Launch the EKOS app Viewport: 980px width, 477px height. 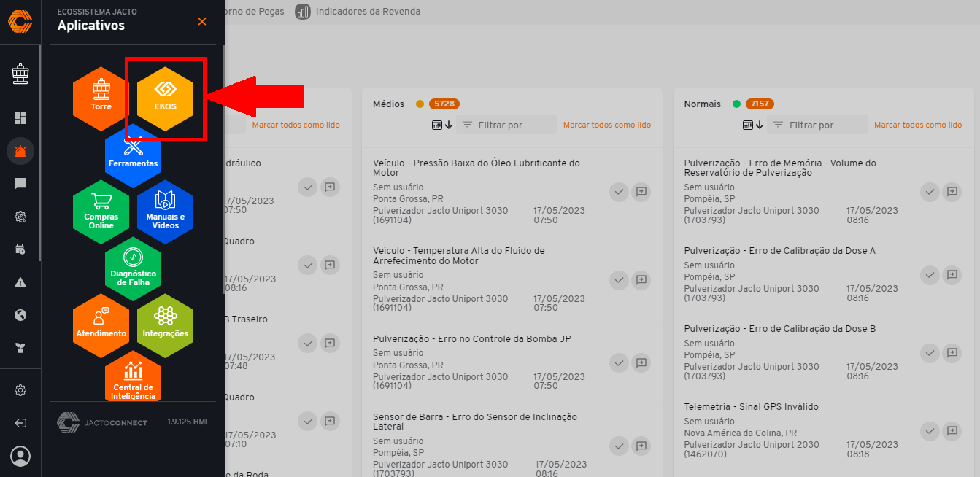click(x=165, y=98)
